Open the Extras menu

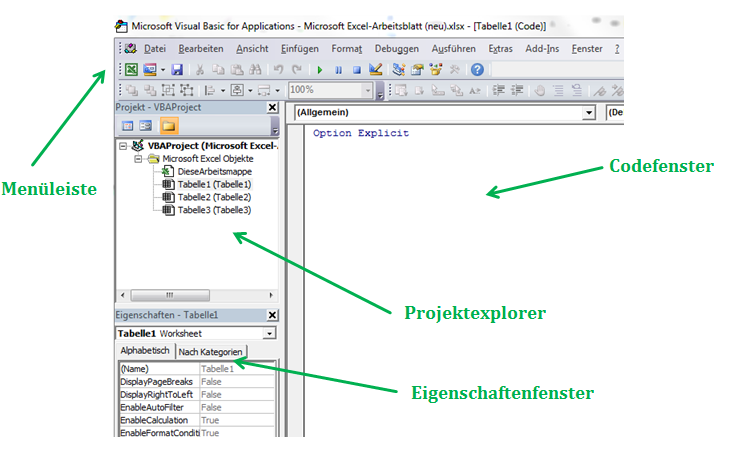point(500,49)
